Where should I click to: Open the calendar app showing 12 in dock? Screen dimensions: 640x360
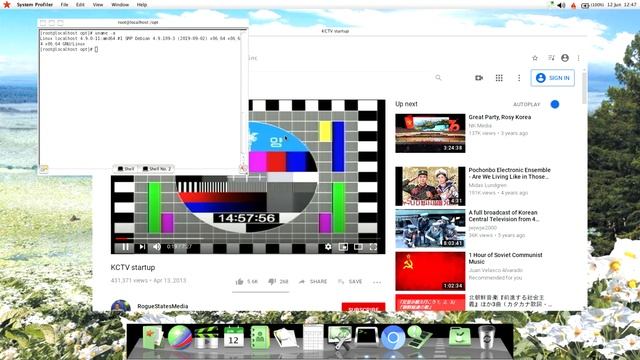233,338
